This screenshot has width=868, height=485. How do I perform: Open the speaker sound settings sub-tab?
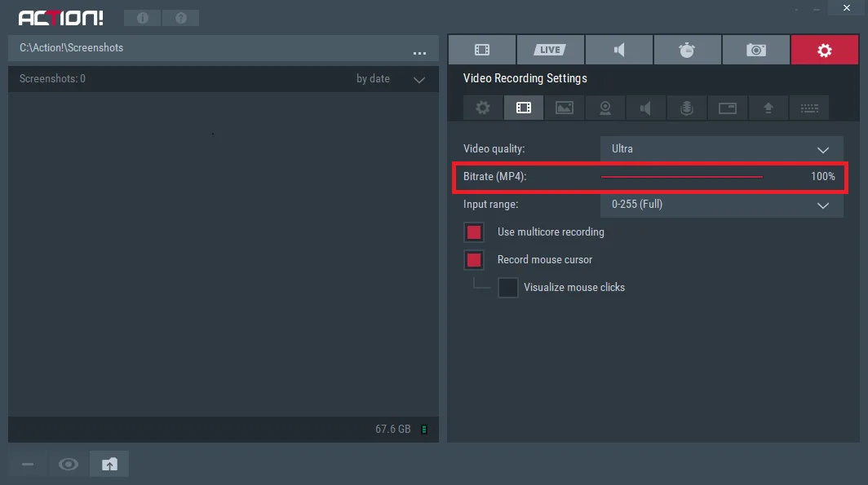645,108
